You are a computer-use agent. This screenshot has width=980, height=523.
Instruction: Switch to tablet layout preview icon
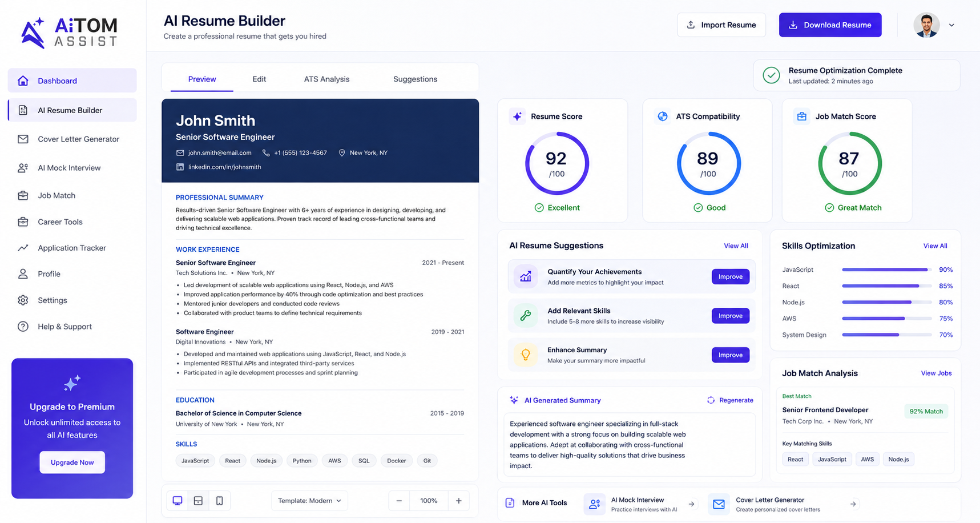[x=198, y=501]
